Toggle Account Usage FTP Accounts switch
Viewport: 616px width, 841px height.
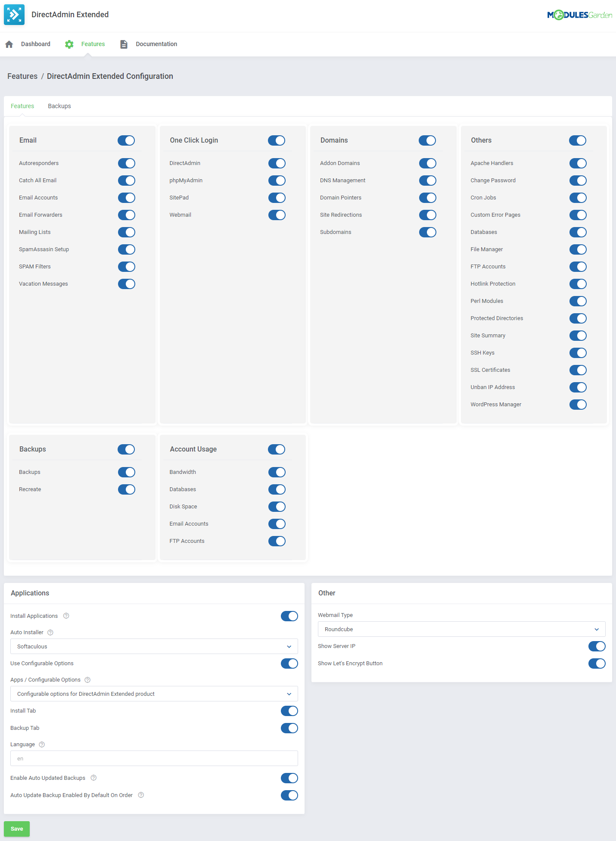click(277, 541)
